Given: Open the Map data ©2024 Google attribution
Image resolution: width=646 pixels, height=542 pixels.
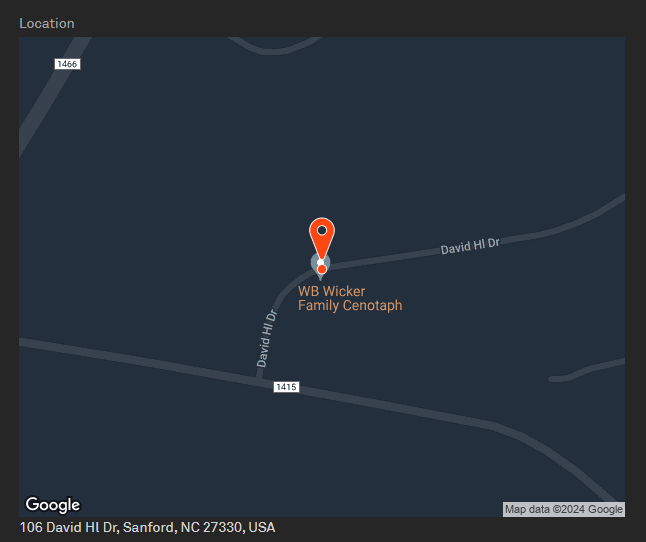Looking at the screenshot, I should [564, 509].
